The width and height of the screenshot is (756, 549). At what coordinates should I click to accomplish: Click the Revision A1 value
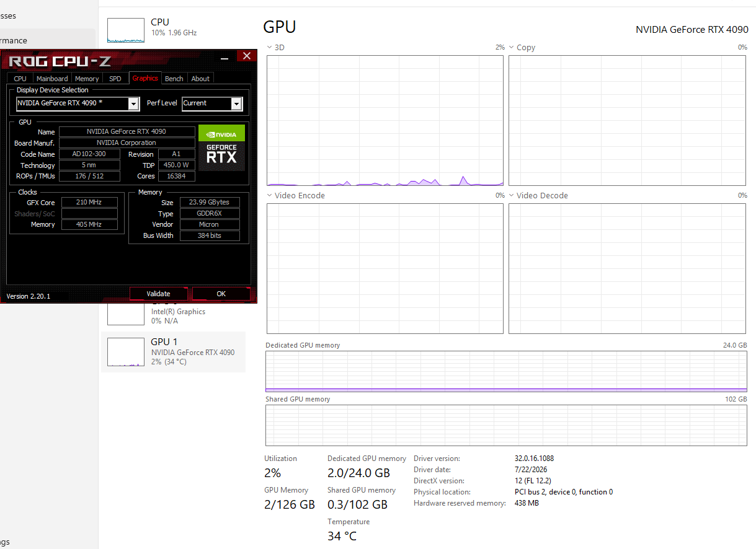click(177, 154)
